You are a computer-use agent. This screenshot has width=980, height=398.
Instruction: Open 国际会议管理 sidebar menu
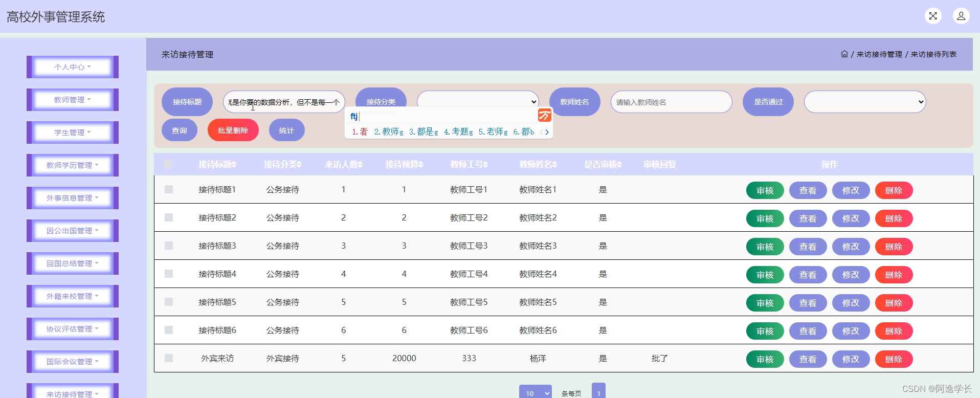tap(73, 362)
